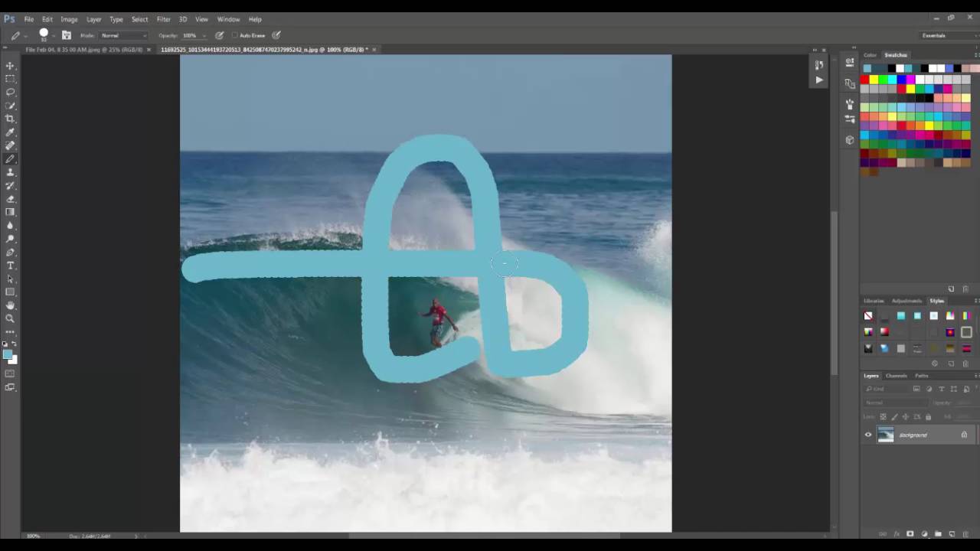Switch to the Channels tab
Image resolution: width=980 pixels, height=551 pixels.
[x=896, y=376]
